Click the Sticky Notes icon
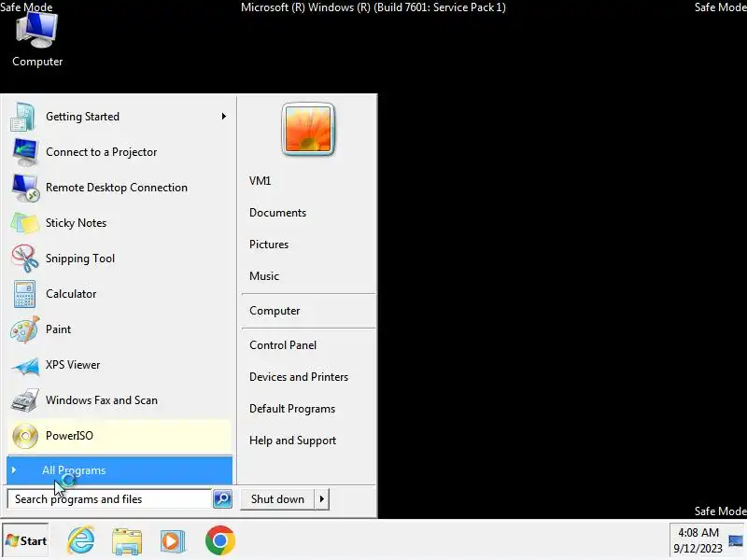 [x=24, y=223]
